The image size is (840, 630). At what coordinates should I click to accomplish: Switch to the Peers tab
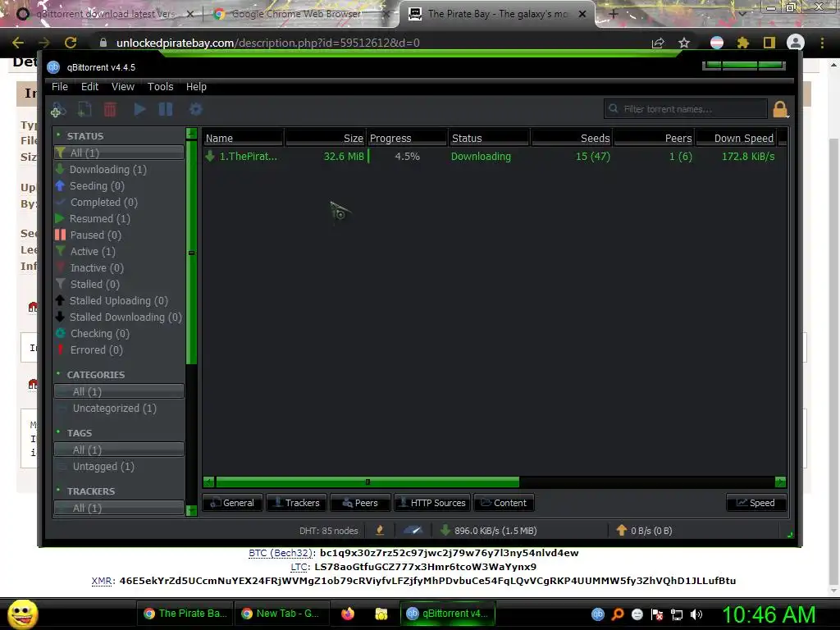360,503
